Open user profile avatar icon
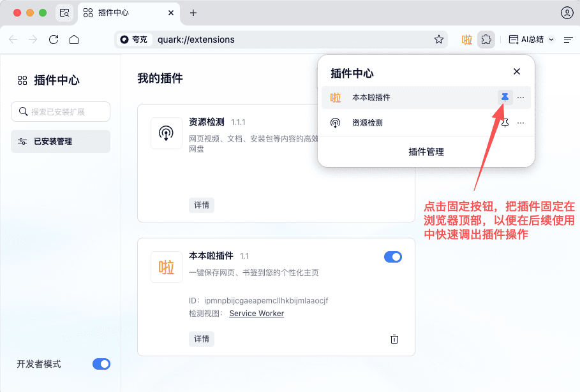 (567, 13)
